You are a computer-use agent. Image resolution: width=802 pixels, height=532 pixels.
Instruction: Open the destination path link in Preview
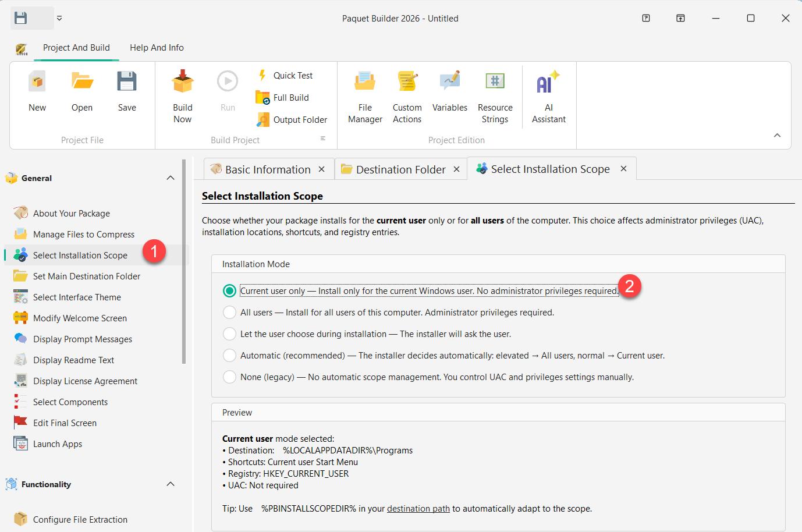pos(418,508)
